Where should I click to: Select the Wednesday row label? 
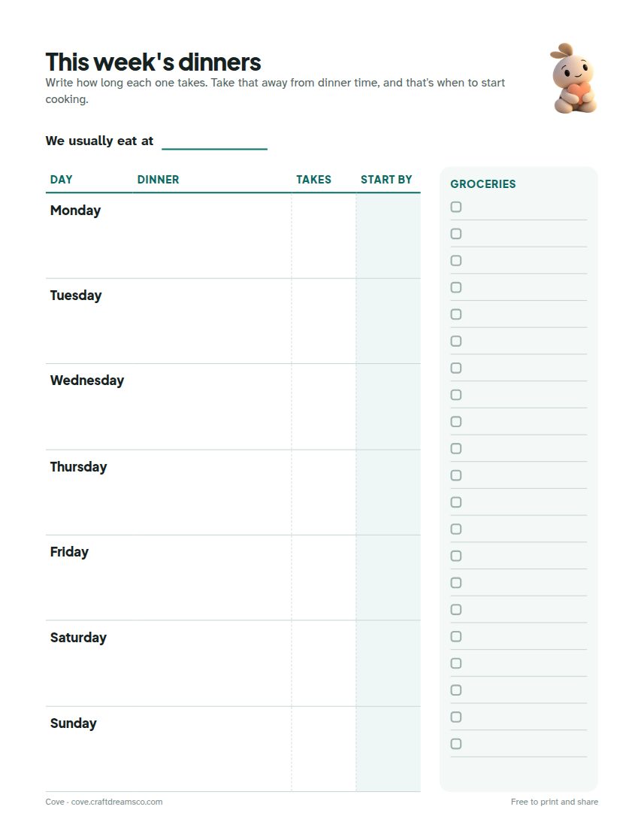coord(87,381)
